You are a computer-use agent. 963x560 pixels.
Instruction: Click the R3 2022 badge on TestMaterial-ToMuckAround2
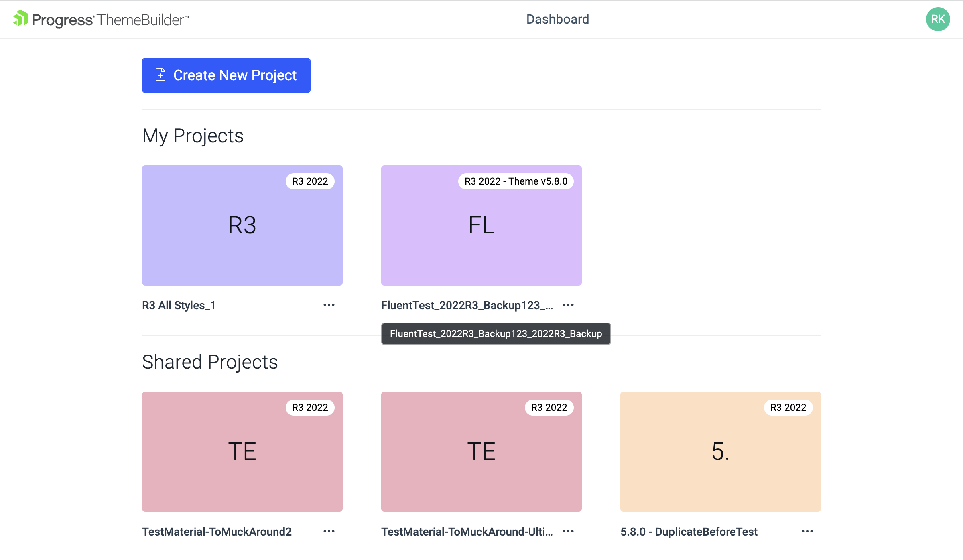(x=309, y=407)
